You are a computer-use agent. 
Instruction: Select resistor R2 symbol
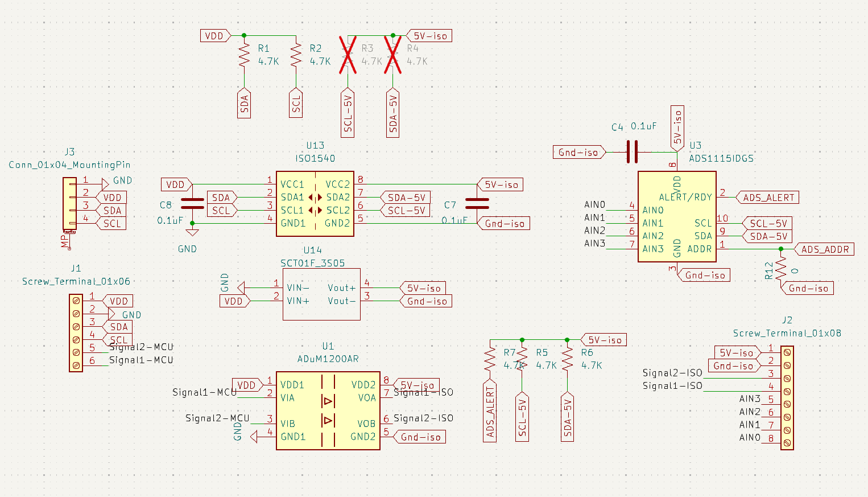pyautogui.click(x=296, y=56)
